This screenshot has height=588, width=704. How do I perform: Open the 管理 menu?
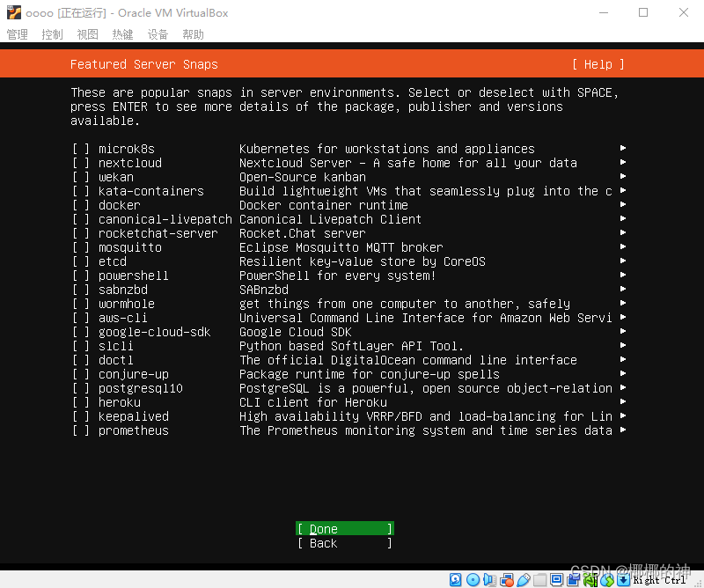coord(18,34)
